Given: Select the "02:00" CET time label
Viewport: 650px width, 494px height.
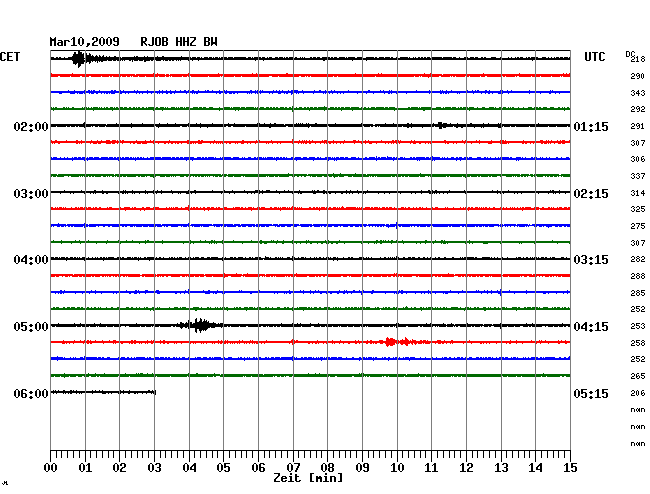Looking at the screenshot, I should (x=31, y=126).
